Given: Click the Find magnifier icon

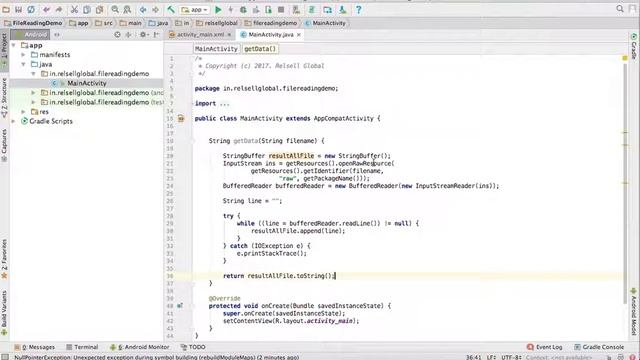Looking at the screenshot, I should pyautogui.click(x=115, y=9).
